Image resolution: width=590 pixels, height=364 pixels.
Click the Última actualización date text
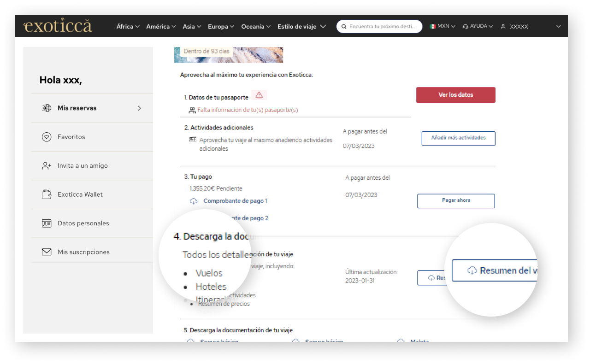(372, 276)
